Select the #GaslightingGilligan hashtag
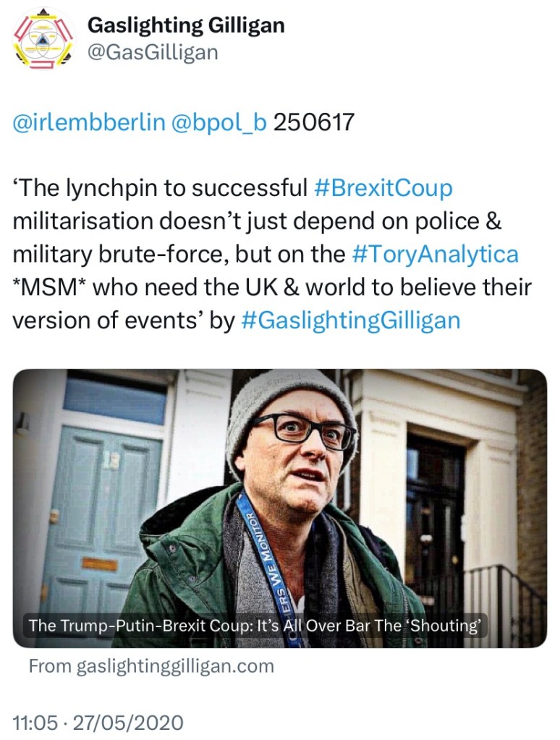The image size is (560, 740). [349, 320]
